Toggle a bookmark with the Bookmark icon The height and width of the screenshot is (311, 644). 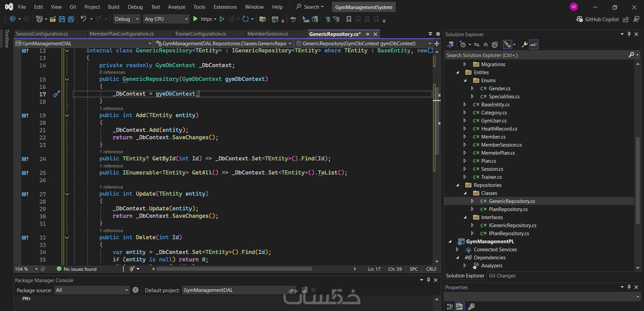(349, 19)
